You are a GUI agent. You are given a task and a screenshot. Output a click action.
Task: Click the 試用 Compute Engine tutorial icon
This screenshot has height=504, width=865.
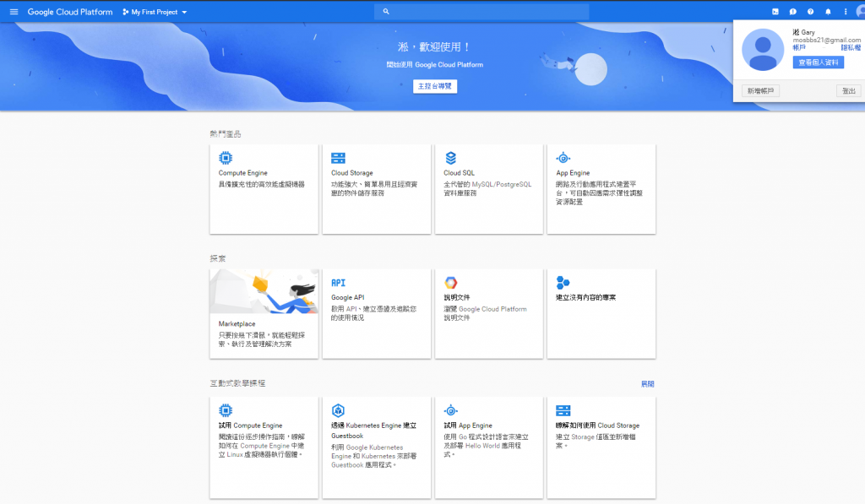(225, 410)
